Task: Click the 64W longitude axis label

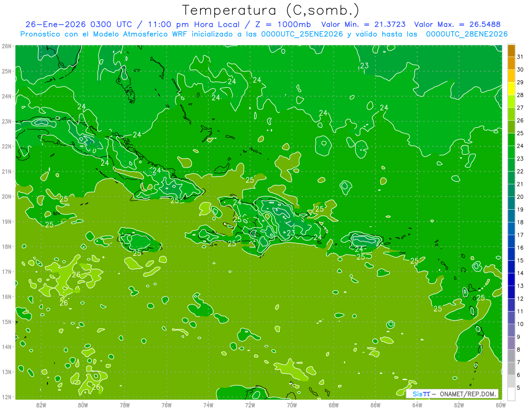Action: click(x=417, y=404)
